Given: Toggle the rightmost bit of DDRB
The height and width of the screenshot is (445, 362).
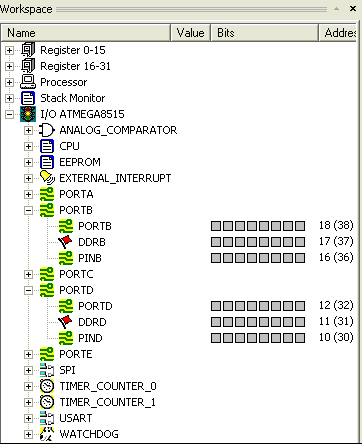Looking at the screenshot, I should tap(300, 242).
